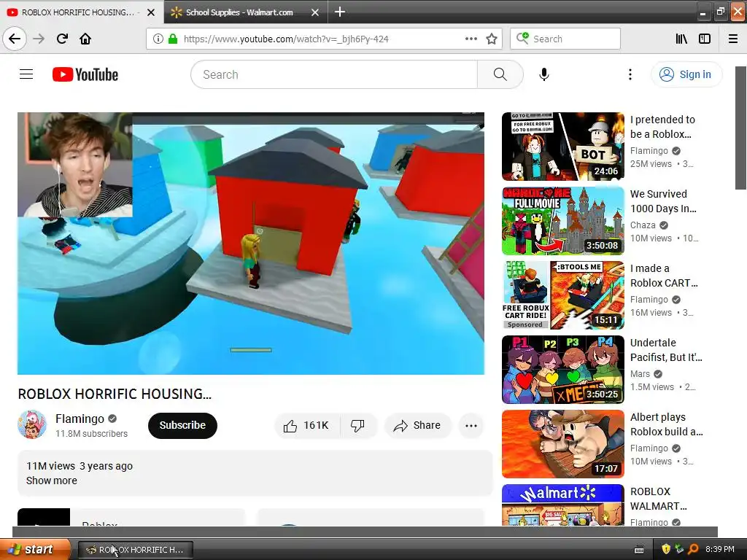Share this video
The image size is (747, 560).
click(417, 425)
